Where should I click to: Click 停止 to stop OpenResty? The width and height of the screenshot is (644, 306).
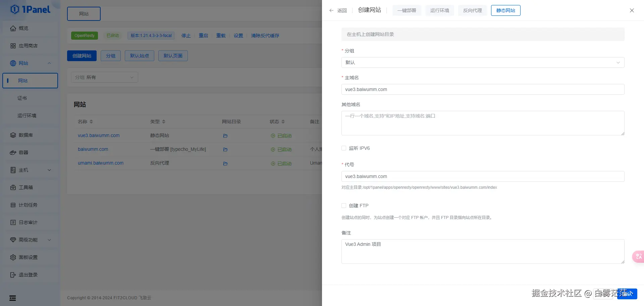pos(186,36)
